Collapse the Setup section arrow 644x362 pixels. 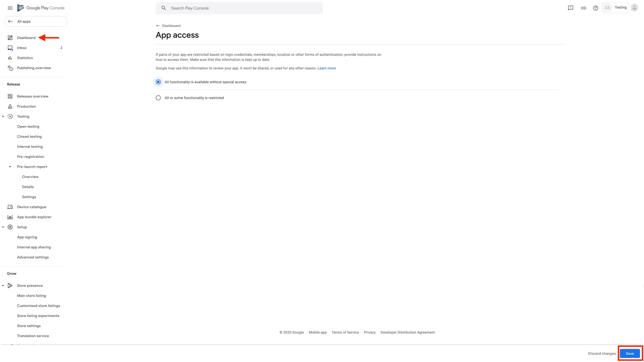[x=3, y=227]
